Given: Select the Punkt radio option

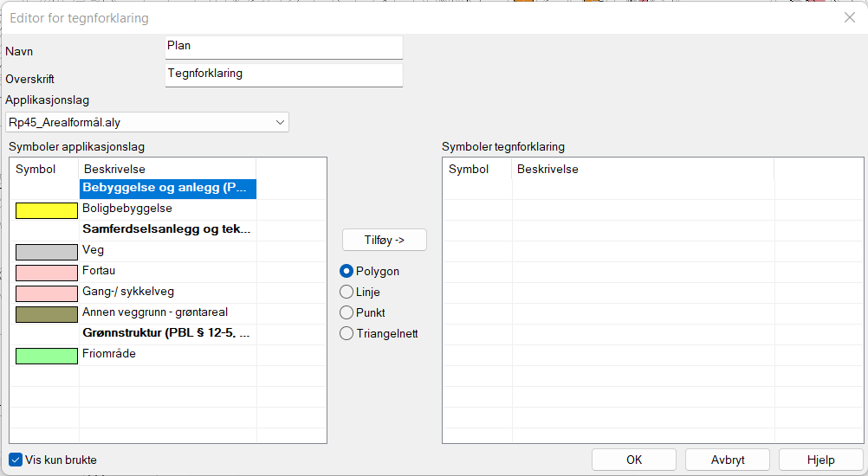Looking at the screenshot, I should point(347,312).
